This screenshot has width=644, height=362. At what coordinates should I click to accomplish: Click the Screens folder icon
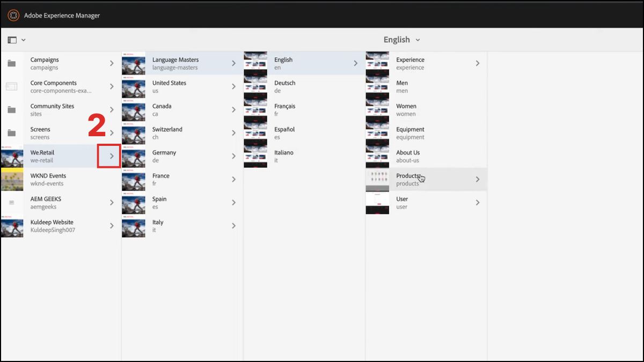pos(11,133)
